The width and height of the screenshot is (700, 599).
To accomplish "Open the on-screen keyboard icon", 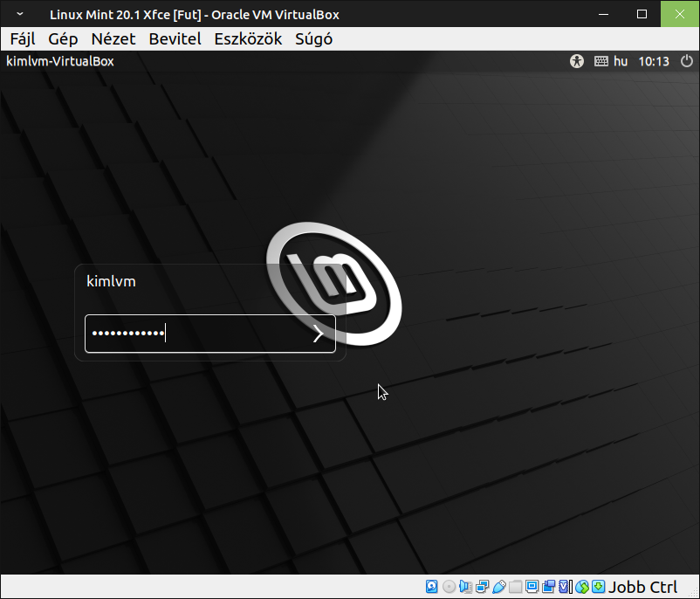I will 600,61.
